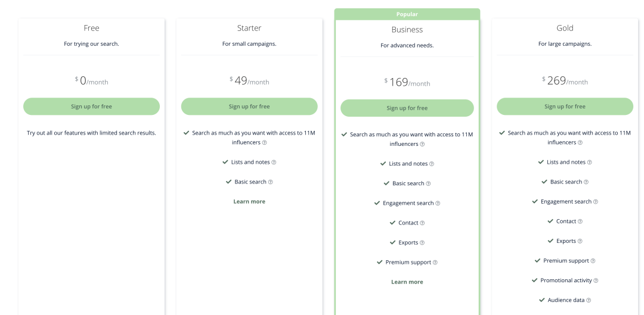
Task: Click help icon under Starter 11M influencers text
Action: [x=265, y=143]
